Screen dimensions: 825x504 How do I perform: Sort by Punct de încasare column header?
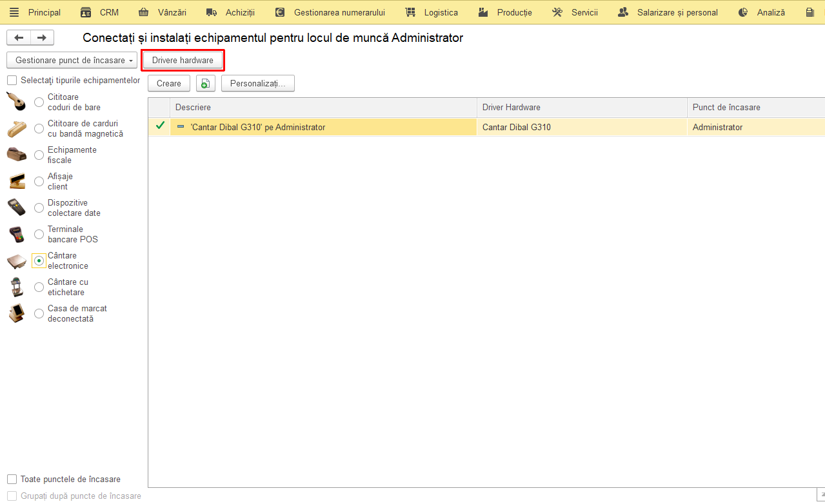coord(756,107)
